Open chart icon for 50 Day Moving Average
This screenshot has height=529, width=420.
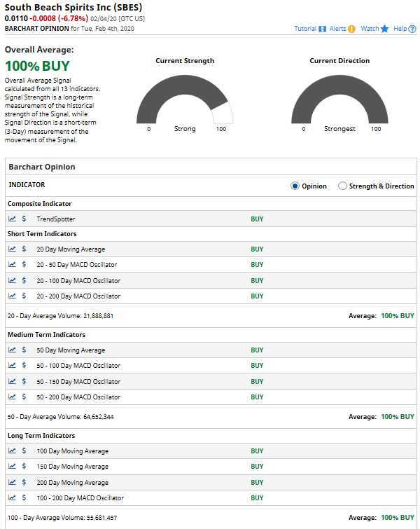click(12, 350)
